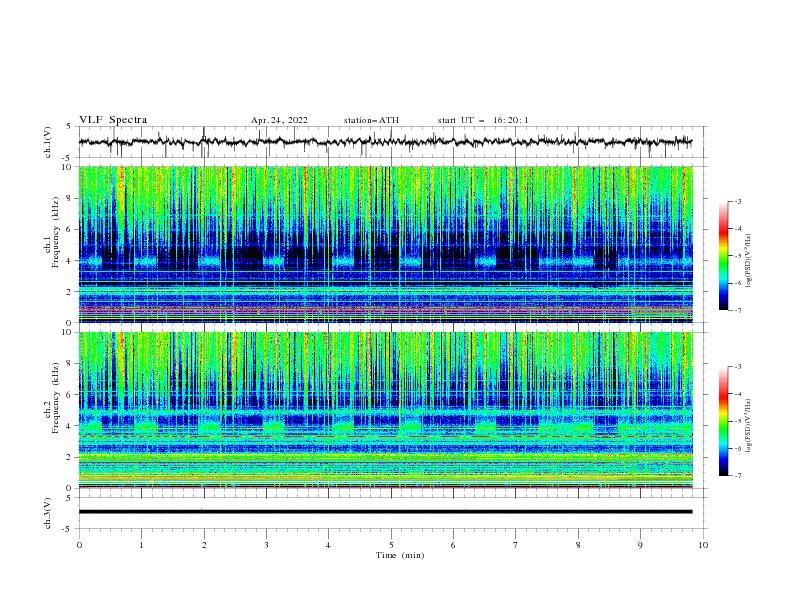Click the time axis tick label '9'
Image resolution: width=792 pixels, height=612 pixels.
(x=640, y=545)
